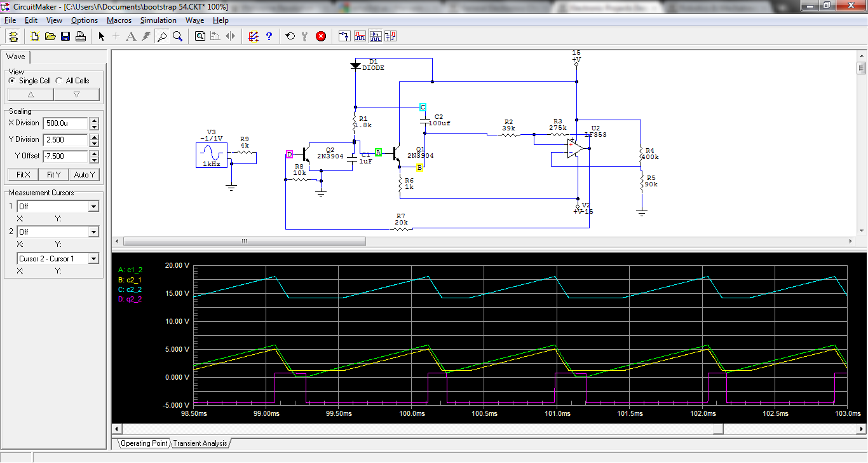Click green probe marker A on schematic
Screen dimensions: 868x463
coord(378,153)
